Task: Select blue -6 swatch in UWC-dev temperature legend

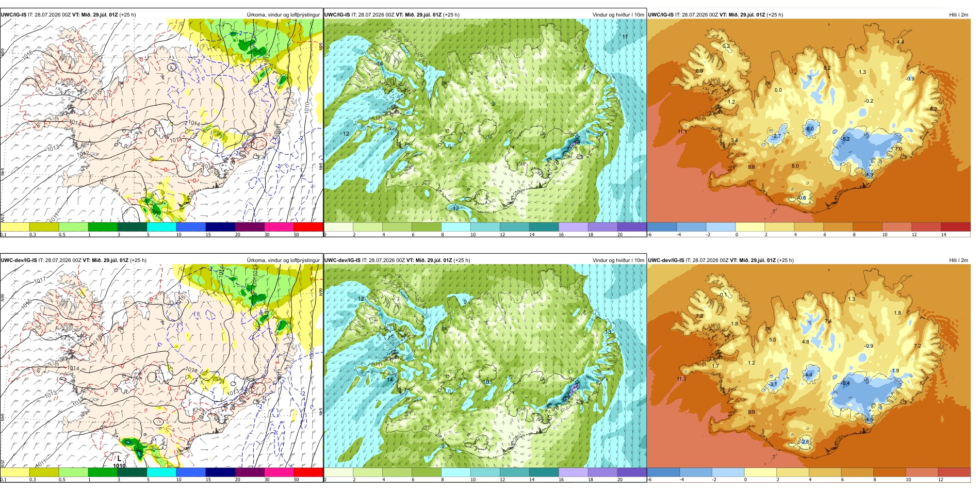Action: [663, 472]
